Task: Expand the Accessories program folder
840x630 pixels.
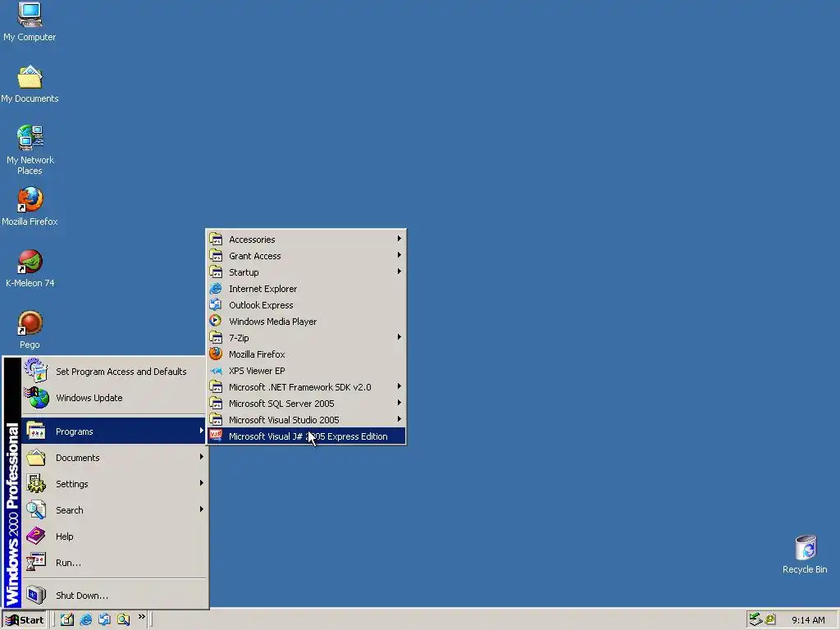Action: 306,240
